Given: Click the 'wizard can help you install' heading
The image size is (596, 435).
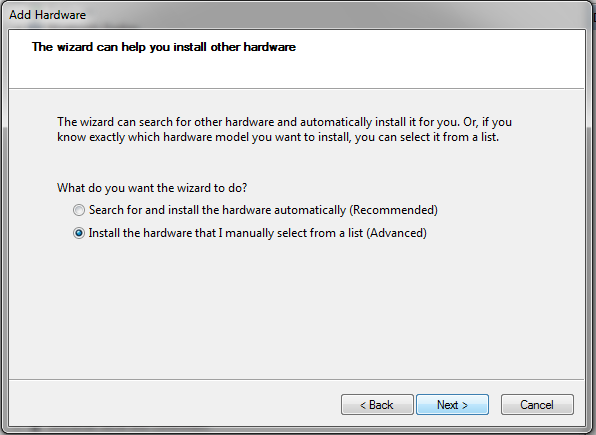Looking at the screenshot, I should tap(164, 47).
